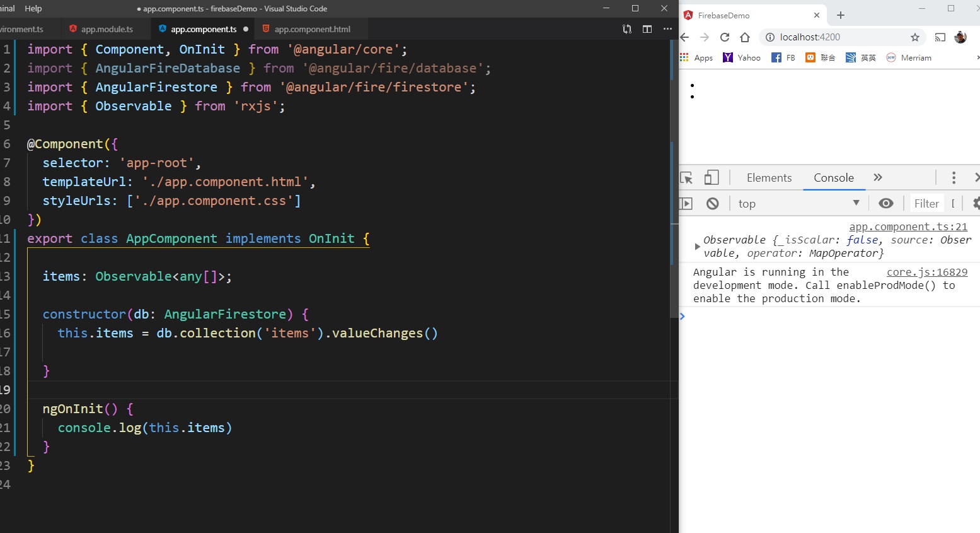This screenshot has height=533, width=980.
Task: Open the Help menu in VS Code
Action: (x=33, y=8)
